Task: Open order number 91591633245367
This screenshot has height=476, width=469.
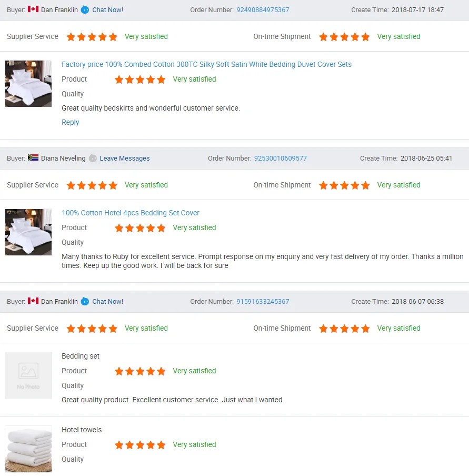Action: (263, 301)
